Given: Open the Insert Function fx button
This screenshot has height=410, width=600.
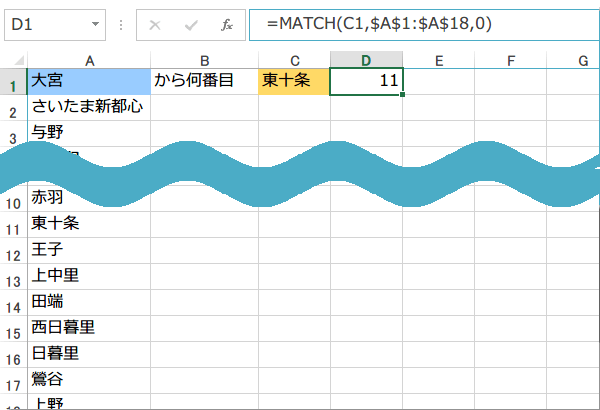Looking at the screenshot, I should [x=227, y=25].
